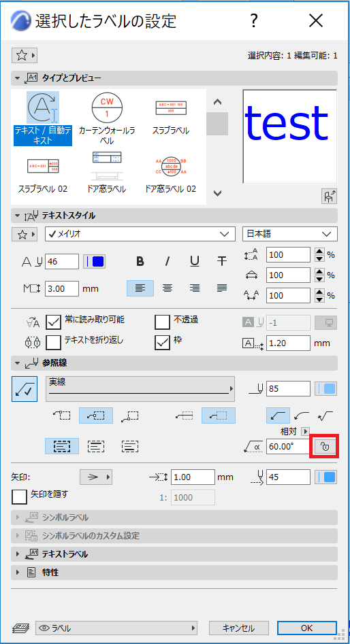Click the text pen number field 46

click(x=62, y=262)
